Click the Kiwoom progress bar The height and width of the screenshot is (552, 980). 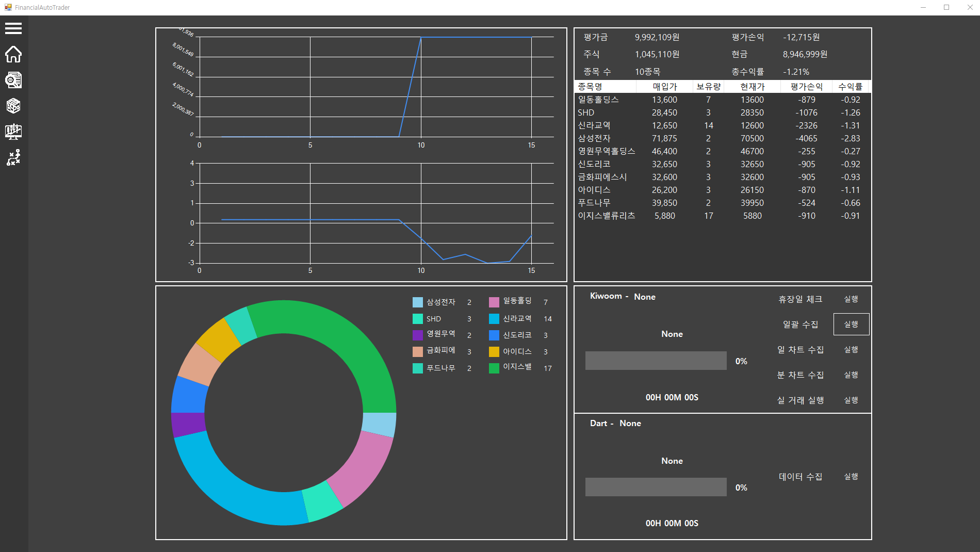(656, 361)
